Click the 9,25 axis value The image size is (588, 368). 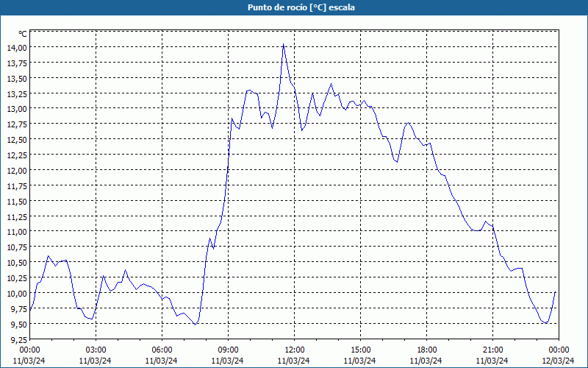(19, 340)
